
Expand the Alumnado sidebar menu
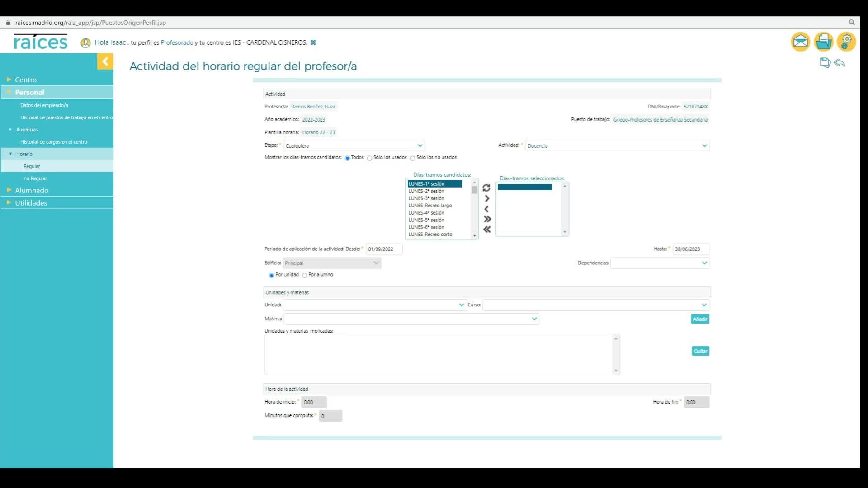[32, 190]
